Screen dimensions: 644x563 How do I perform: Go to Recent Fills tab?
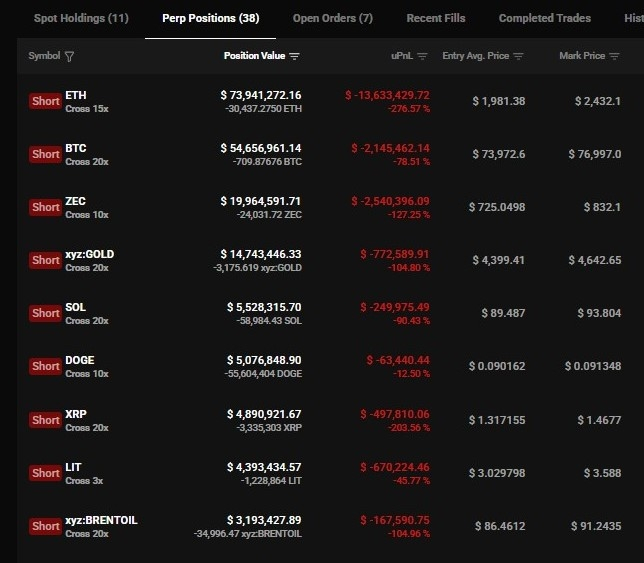pos(436,18)
